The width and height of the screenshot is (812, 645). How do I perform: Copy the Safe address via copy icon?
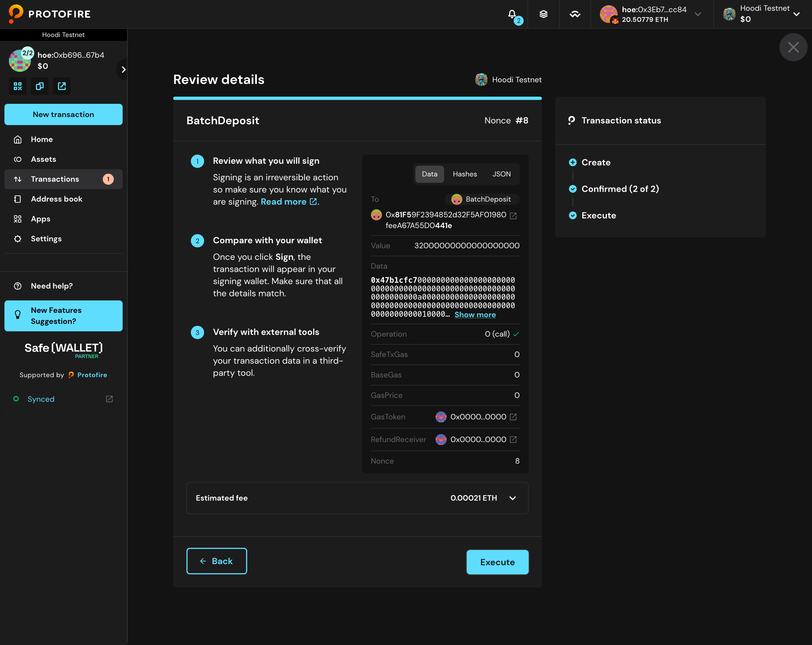[39, 86]
